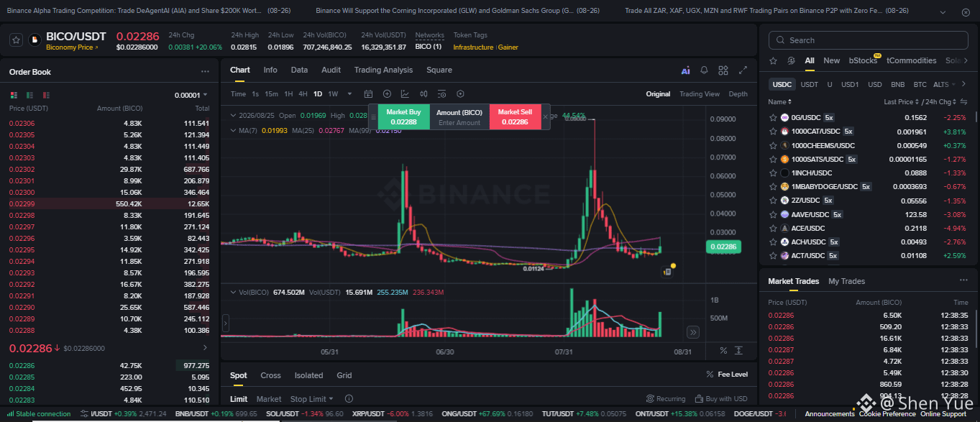
Task: Open the recent pairs icon beside favorites star
Action: (x=791, y=61)
